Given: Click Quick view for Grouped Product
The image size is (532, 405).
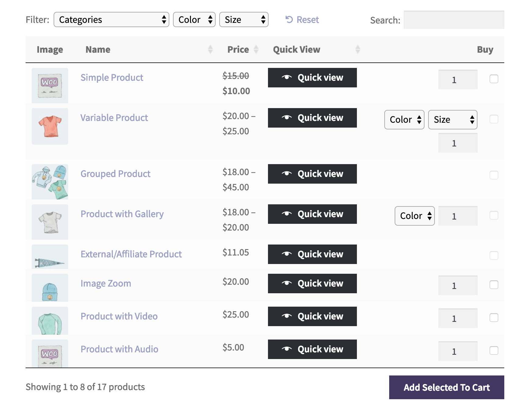Looking at the screenshot, I should [312, 174].
